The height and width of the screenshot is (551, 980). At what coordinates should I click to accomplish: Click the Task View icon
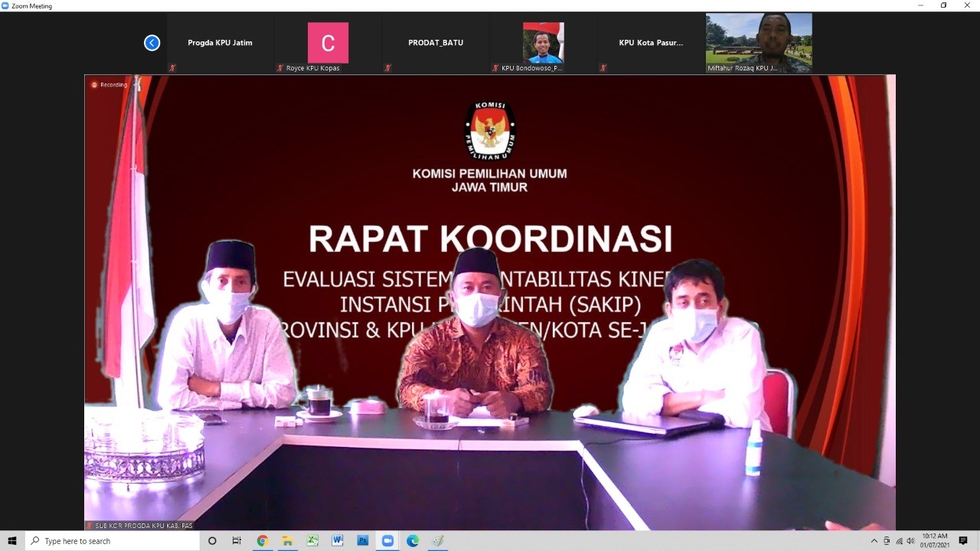point(237,541)
